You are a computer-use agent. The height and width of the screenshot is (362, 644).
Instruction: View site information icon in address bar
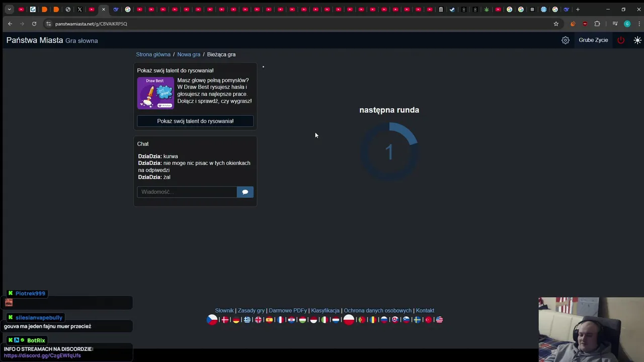[48, 24]
